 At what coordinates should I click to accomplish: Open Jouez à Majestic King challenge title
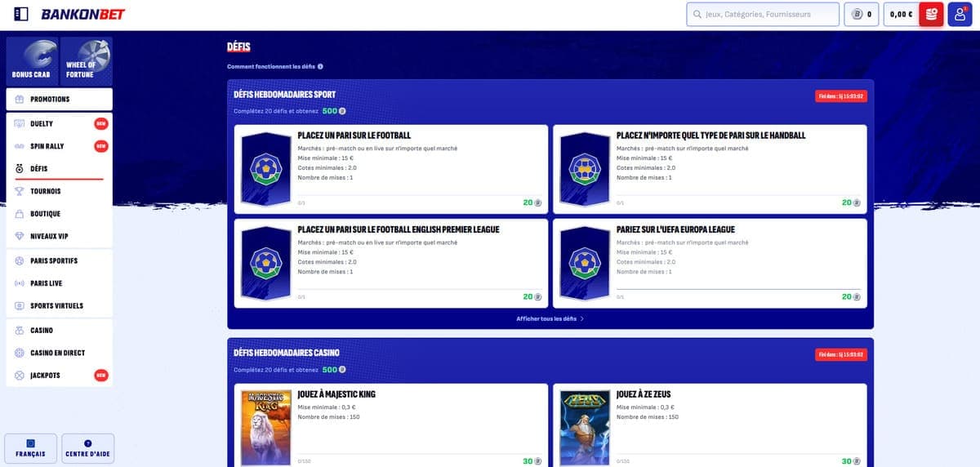click(336, 394)
